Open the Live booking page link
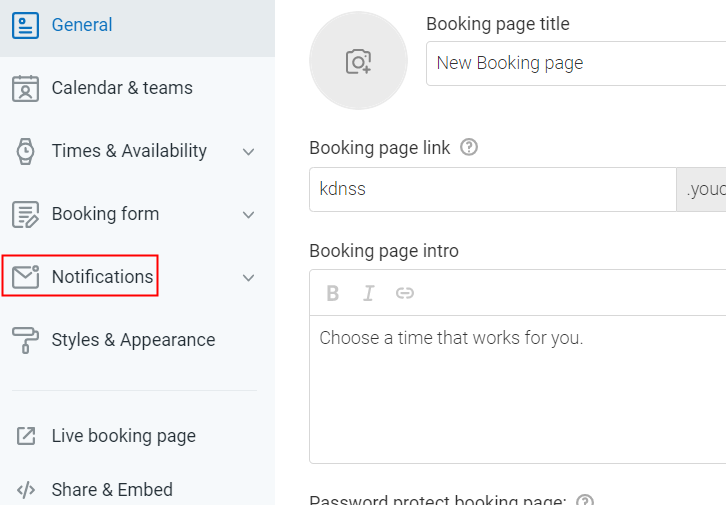The width and height of the screenshot is (726, 505). [x=123, y=436]
